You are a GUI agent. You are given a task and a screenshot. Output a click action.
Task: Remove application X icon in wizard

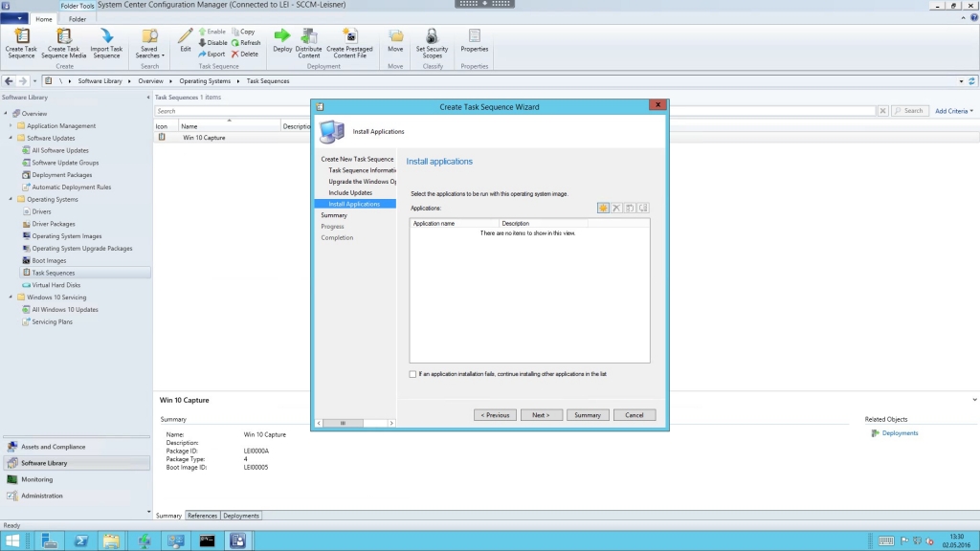(617, 208)
